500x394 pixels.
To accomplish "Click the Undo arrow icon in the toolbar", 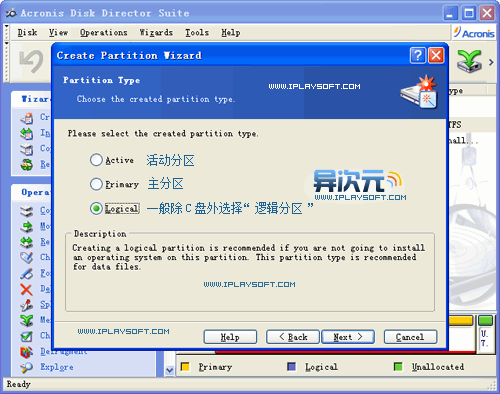I will click(31, 61).
